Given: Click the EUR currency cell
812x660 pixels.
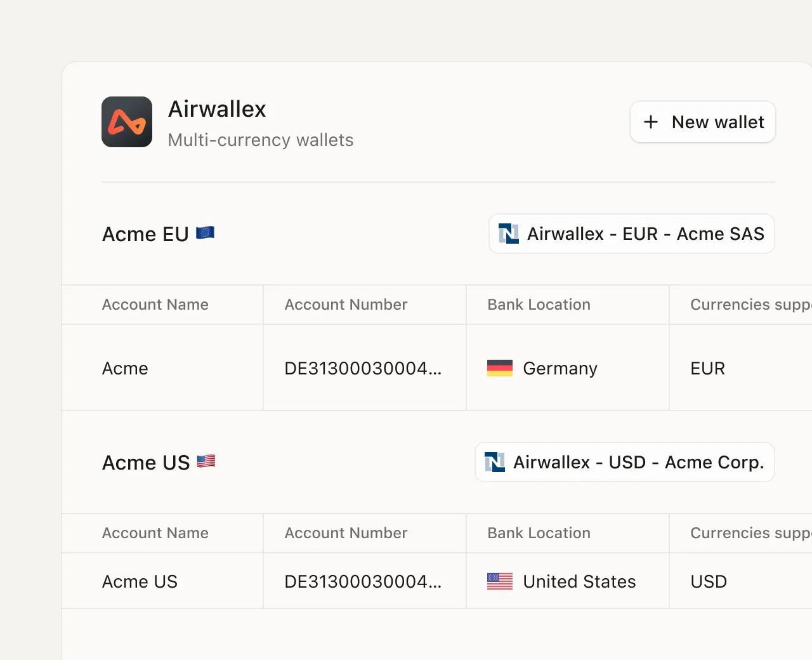Looking at the screenshot, I should (708, 368).
